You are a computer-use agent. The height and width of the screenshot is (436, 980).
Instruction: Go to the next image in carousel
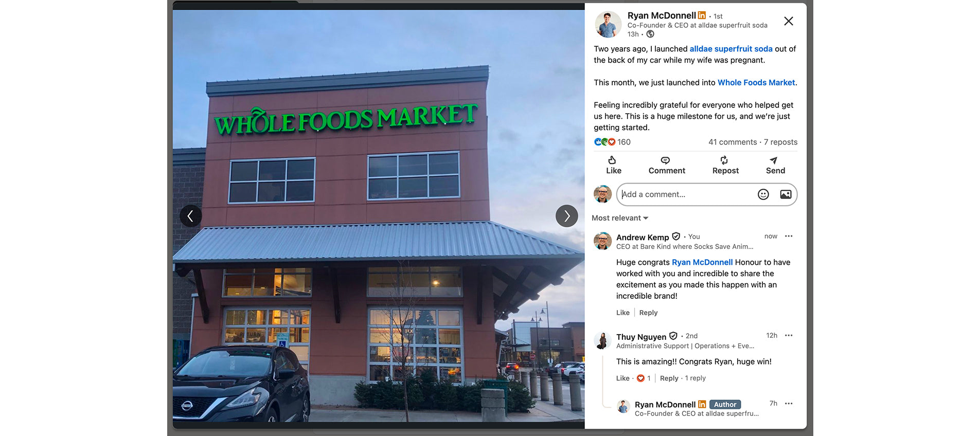click(x=566, y=216)
